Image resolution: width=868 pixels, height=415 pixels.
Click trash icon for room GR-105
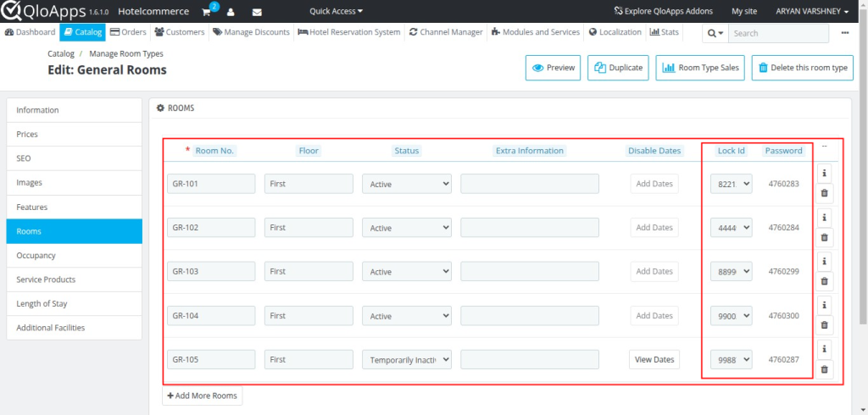tap(824, 369)
